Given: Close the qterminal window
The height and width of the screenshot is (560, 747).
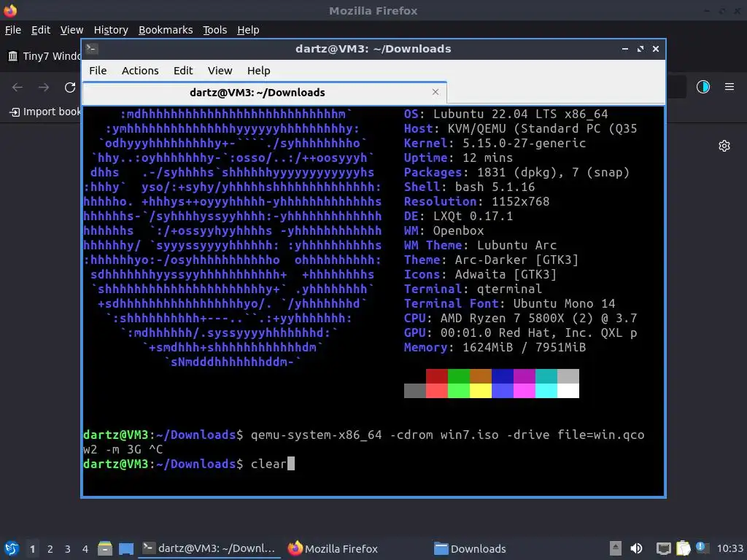Looking at the screenshot, I should [656, 49].
